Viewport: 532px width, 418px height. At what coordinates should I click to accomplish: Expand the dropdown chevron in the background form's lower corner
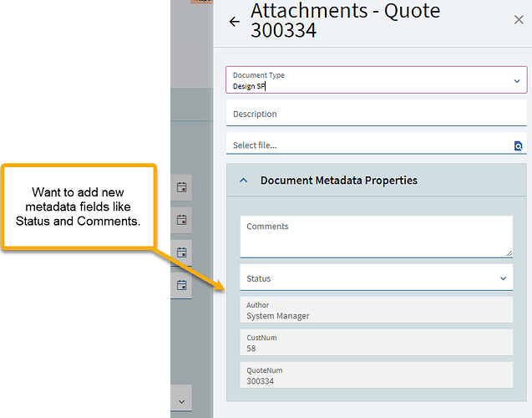(x=182, y=402)
